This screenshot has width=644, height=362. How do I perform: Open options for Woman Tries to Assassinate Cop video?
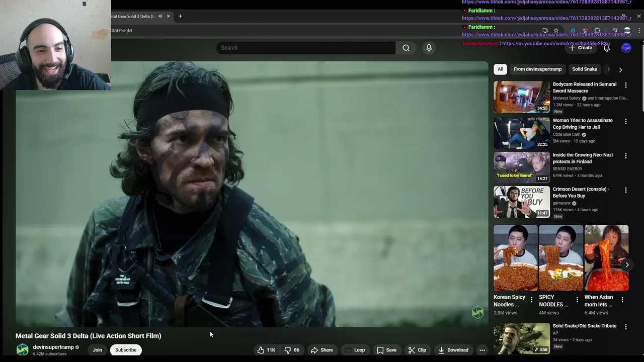tap(626, 122)
